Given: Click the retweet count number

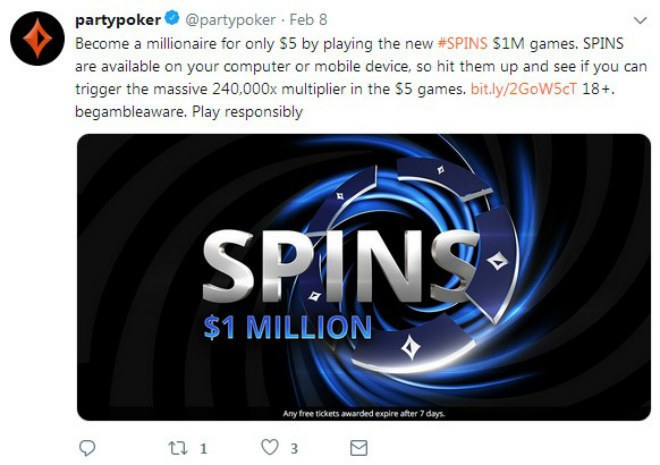Looking at the screenshot, I should (201, 448).
